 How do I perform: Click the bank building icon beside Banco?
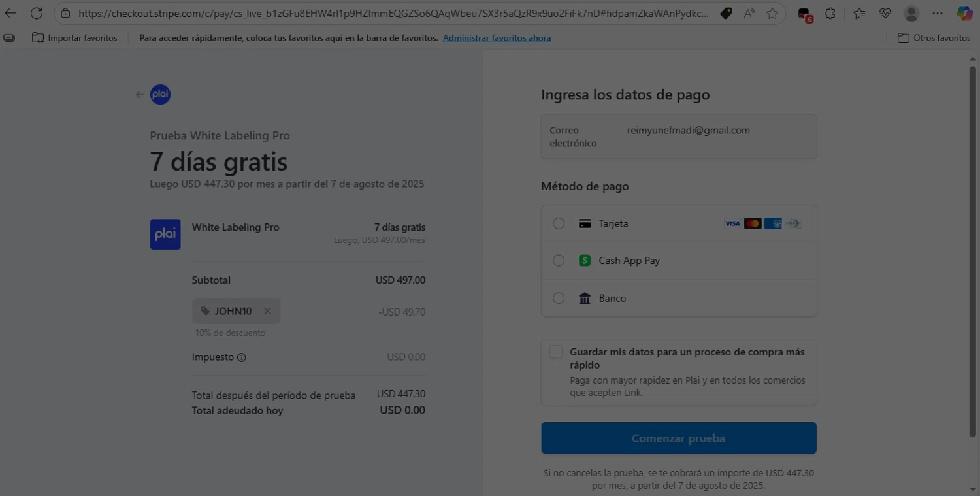coord(585,298)
